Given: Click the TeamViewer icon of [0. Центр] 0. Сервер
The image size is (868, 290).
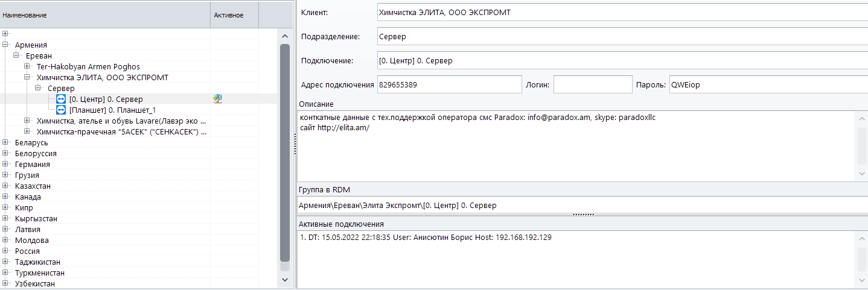Looking at the screenshot, I should (60, 99).
